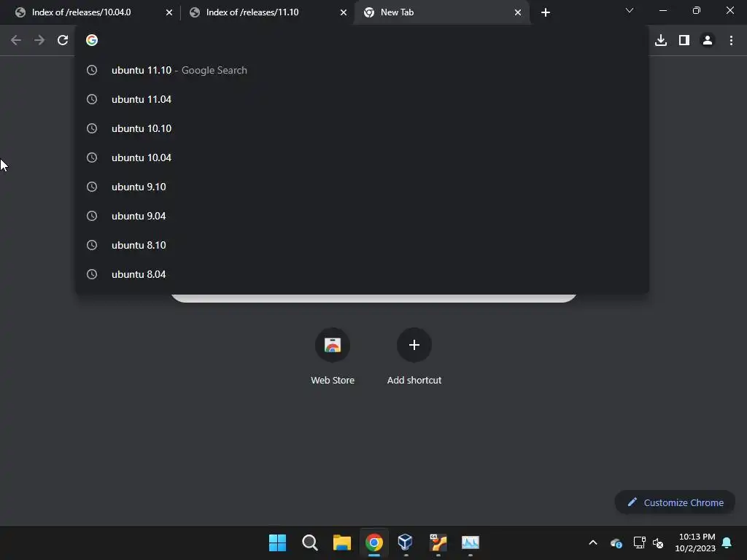Open the Windows Start menu

(277, 542)
